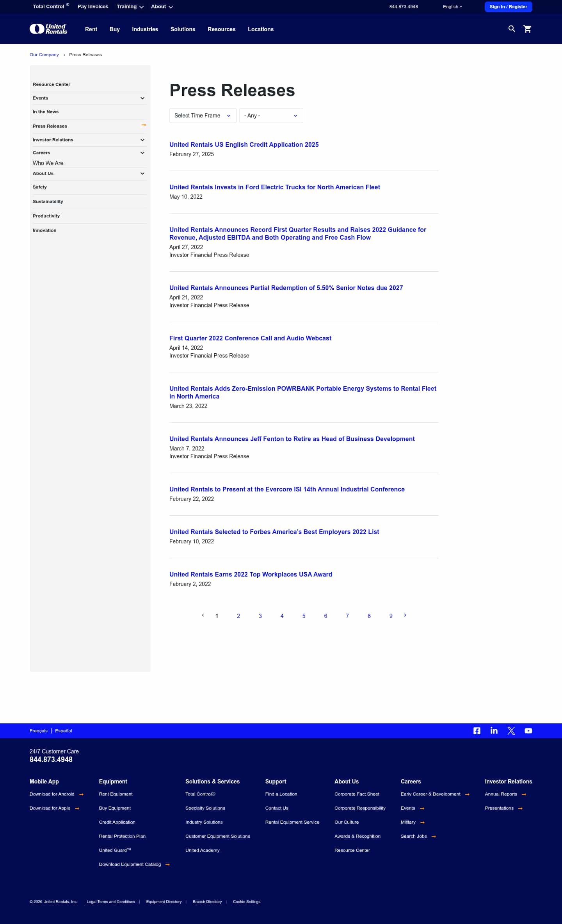This screenshot has width=562, height=924.
Task: Call the 844.873.4948 number in top bar
Action: pyautogui.click(x=404, y=7)
